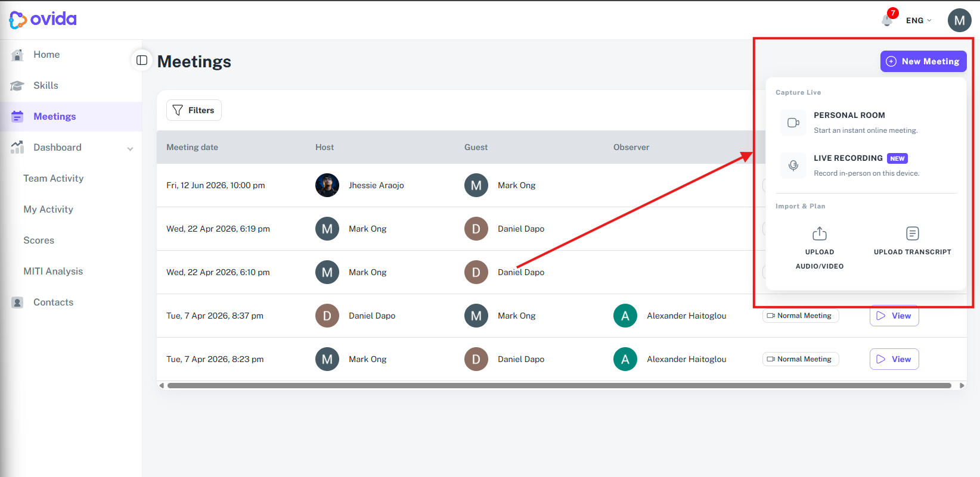980x477 pixels.
Task: Click Jhessie Araojo's profile photo
Action: pyautogui.click(x=327, y=185)
